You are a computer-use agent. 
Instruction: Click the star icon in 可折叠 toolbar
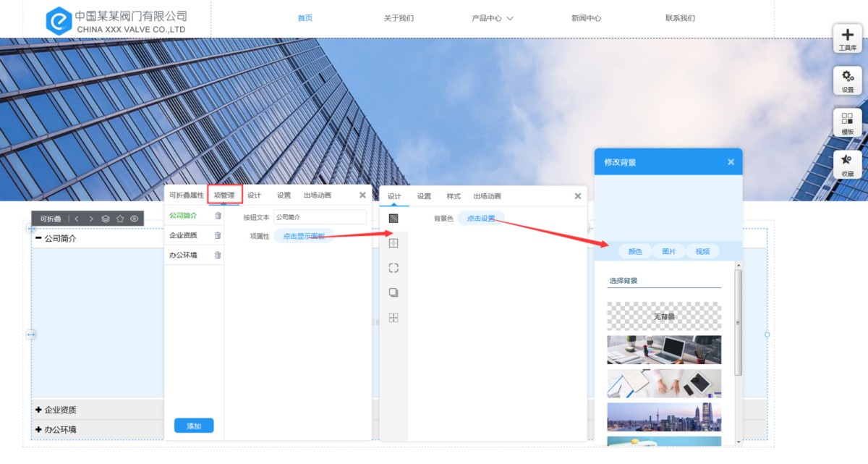pos(120,219)
